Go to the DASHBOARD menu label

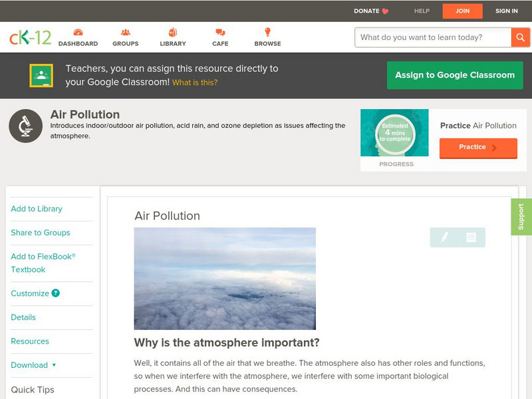78,44
